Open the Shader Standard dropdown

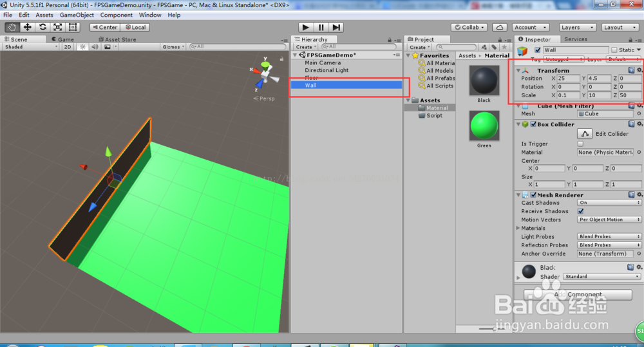click(601, 276)
